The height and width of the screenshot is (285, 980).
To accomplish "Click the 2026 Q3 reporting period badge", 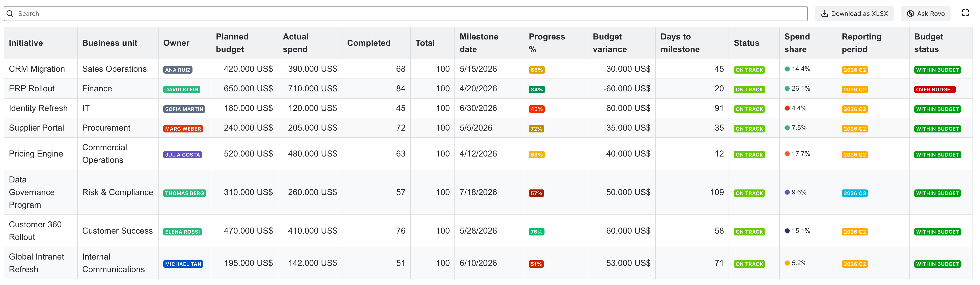I will 854,193.
